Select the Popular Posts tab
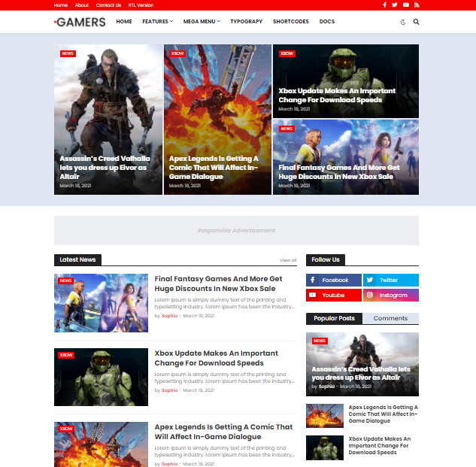The height and width of the screenshot is (467, 476). [x=334, y=319]
